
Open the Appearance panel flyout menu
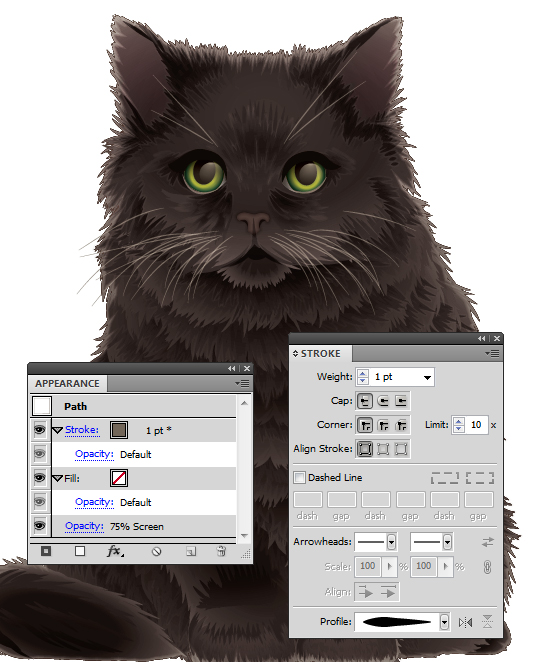(243, 383)
